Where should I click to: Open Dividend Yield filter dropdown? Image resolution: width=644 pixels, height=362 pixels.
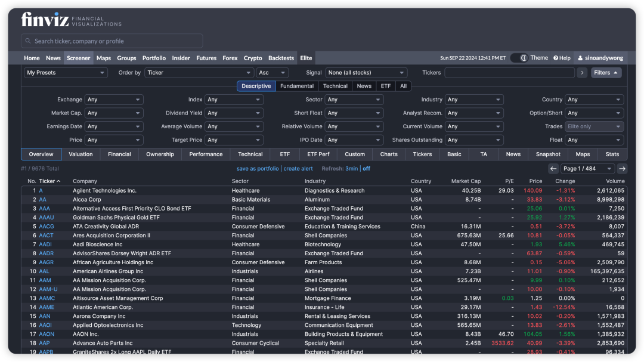[x=234, y=113]
